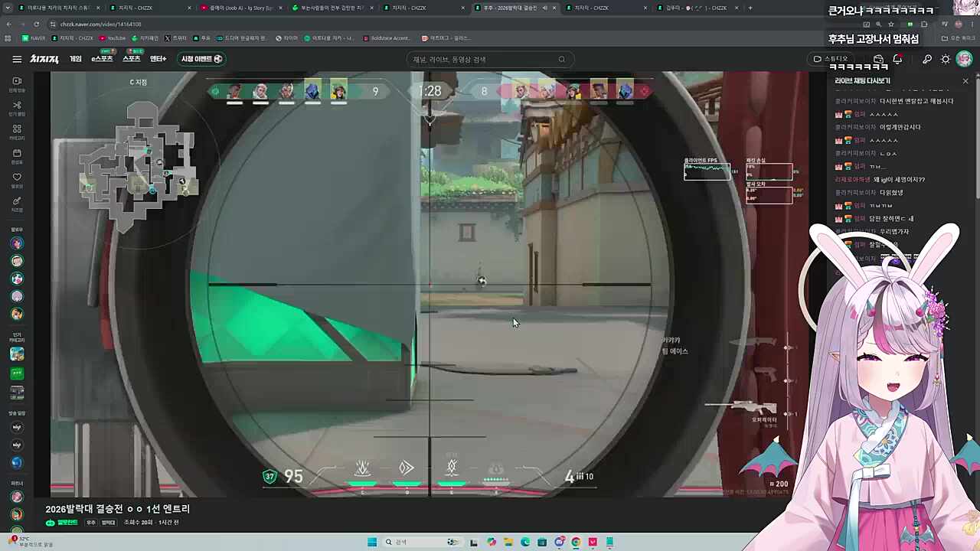Open the browser three-dot menu
980x551 pixels.
click(972, 24)
